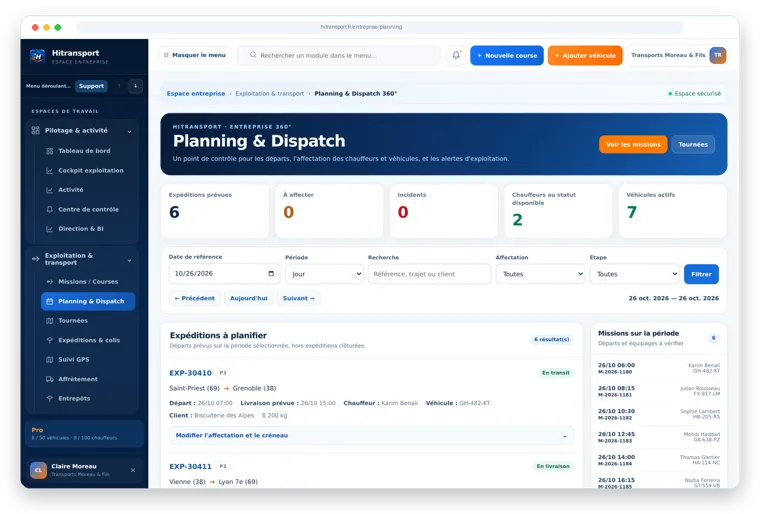This screenshot has width=760, height=514.
Task: Click the Activité chart icon
Action: pos(49,190)
